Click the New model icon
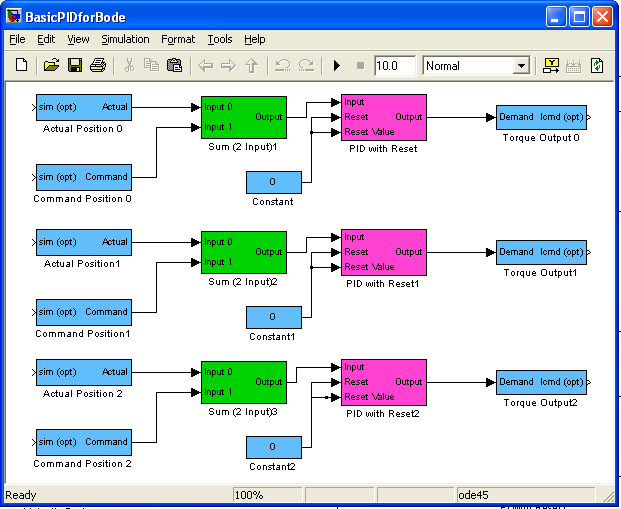This screenshot has width=621, height=509. click(21, 66)
